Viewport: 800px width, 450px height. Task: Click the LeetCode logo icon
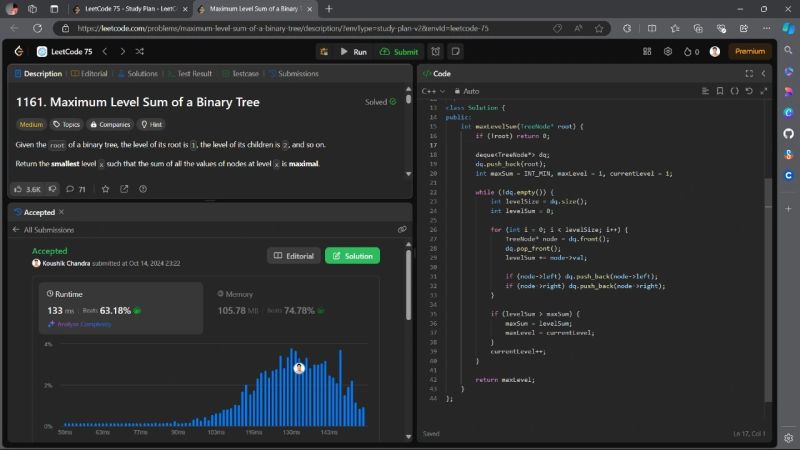click(x=19, y=51)
